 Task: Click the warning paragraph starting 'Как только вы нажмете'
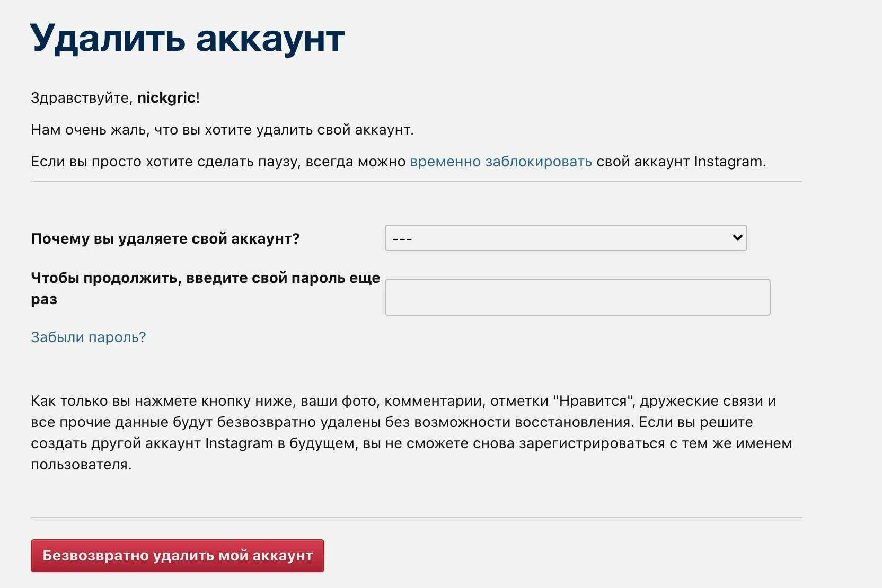pyautogui.click(x=411, y=432)
